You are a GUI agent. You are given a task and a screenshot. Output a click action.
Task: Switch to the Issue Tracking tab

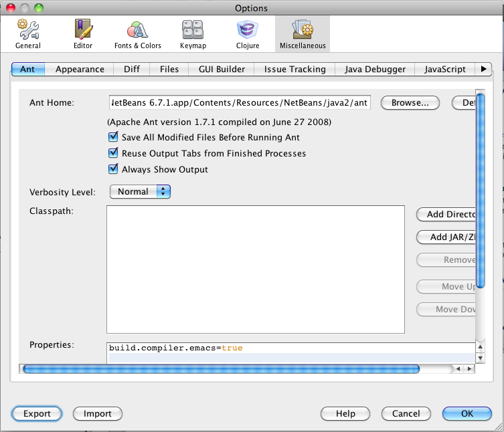click(295, 69)
